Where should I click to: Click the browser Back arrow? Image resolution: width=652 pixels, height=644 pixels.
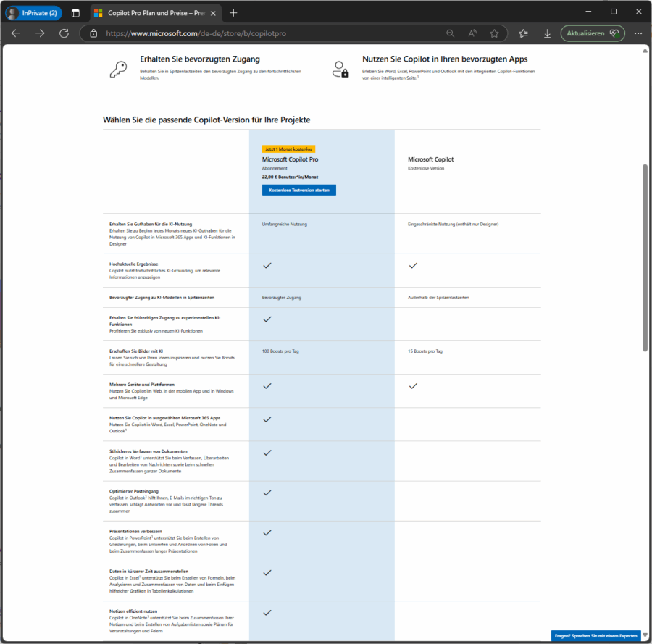point(16,33)
